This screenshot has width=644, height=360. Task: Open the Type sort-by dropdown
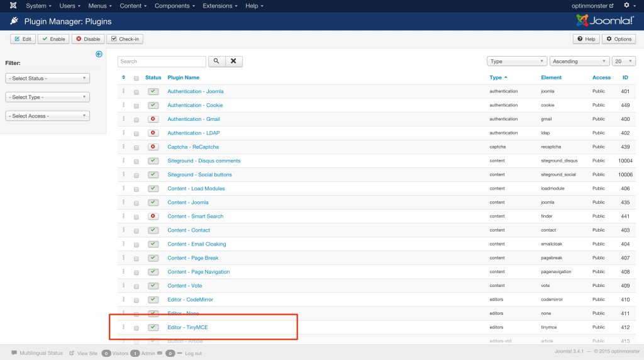click(x=517, y=61)
